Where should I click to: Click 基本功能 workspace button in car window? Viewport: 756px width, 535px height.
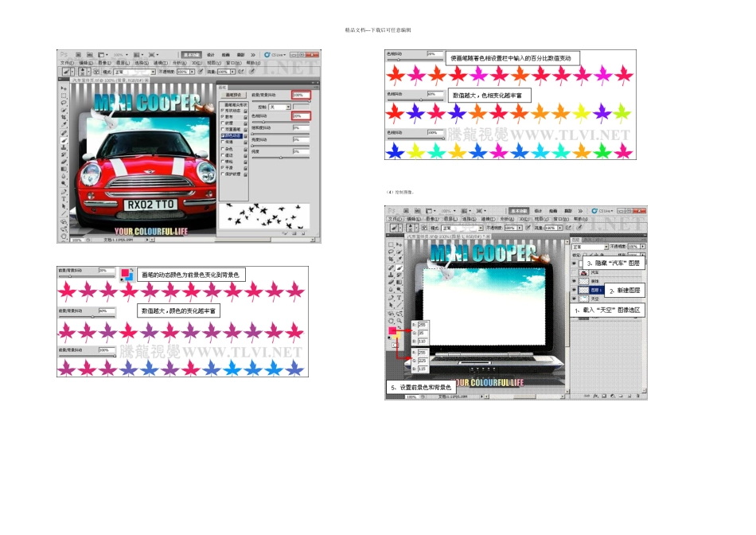coord(192,54)
